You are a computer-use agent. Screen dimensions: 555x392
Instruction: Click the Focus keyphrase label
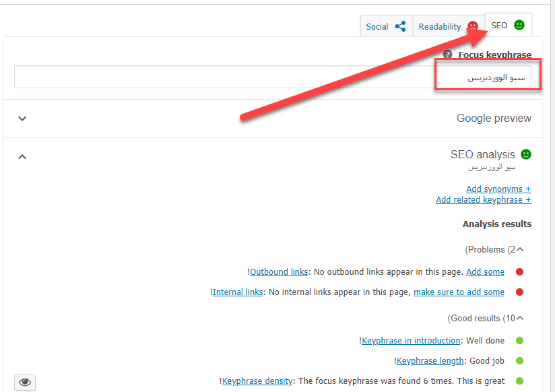pyautogui.click(x=495, y=55)
